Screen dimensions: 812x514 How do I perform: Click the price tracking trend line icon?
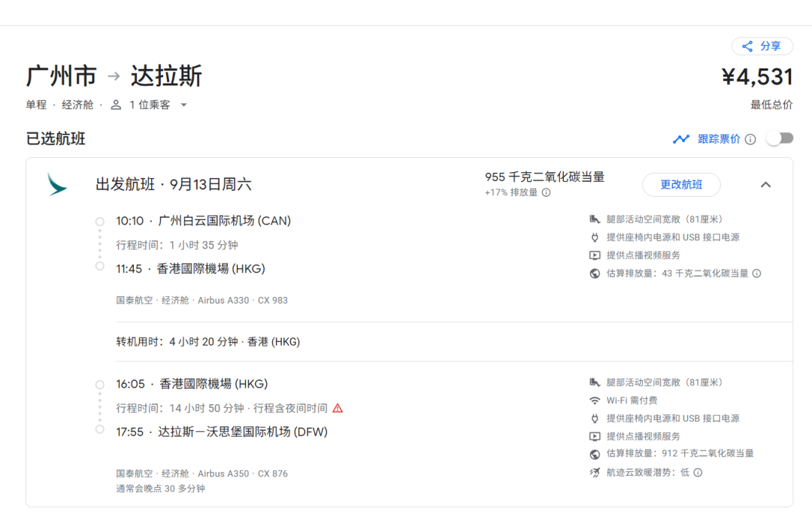(x=681, y=139)
